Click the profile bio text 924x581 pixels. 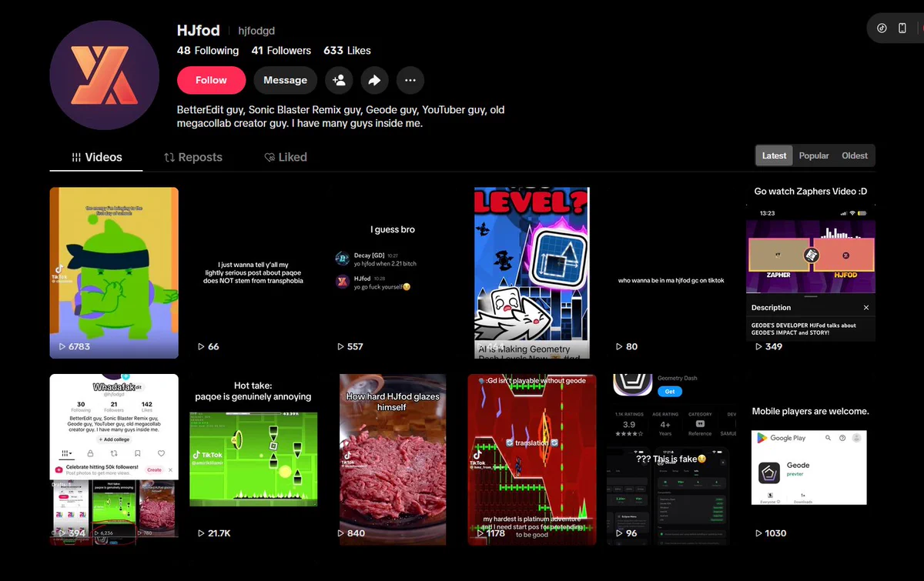point(340,116)
